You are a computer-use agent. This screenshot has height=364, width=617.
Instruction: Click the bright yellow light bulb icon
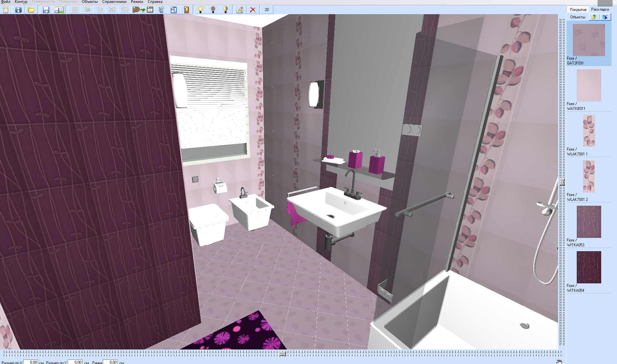coord(200,10)
